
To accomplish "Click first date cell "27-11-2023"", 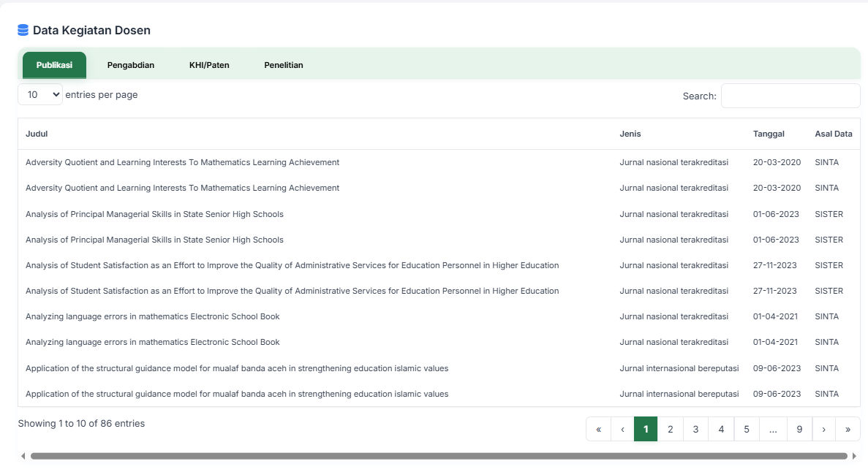I will coord(775,265).
